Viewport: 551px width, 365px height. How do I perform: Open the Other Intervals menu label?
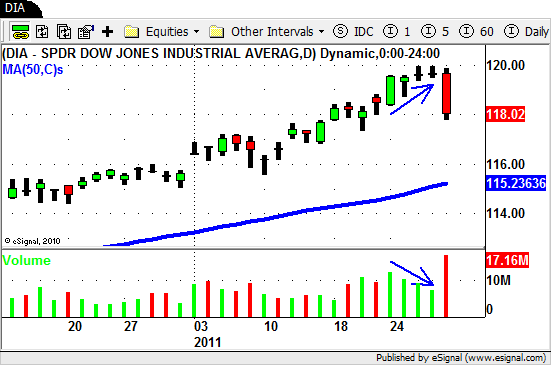tap(272, 32)
